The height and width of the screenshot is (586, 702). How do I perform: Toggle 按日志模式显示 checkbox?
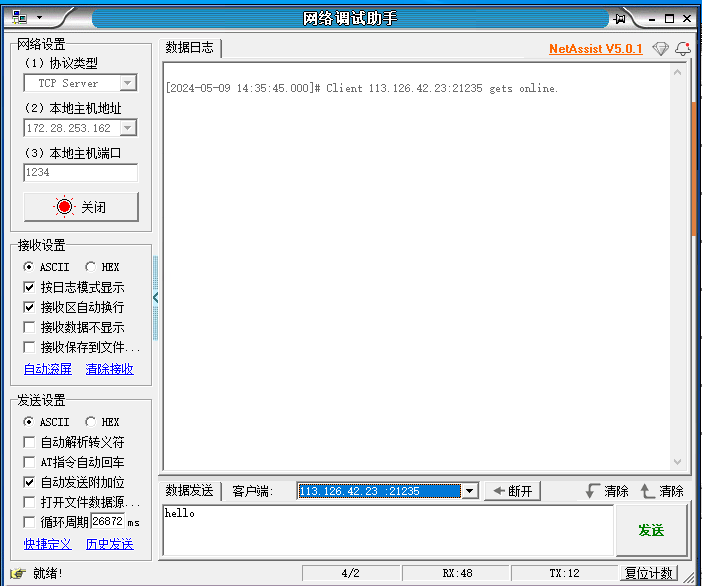point(29,287)
